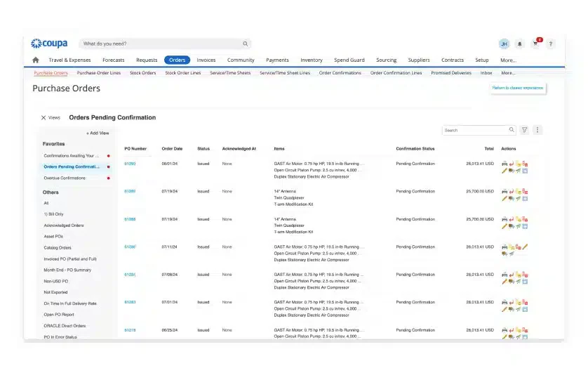Open purchase order 61290

pos(130,164)
